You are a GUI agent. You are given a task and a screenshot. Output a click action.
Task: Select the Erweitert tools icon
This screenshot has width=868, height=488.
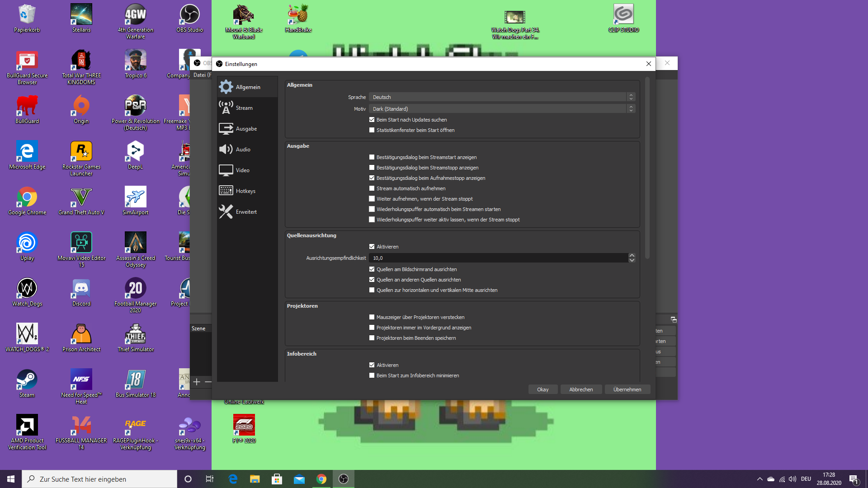pos(226,211)
